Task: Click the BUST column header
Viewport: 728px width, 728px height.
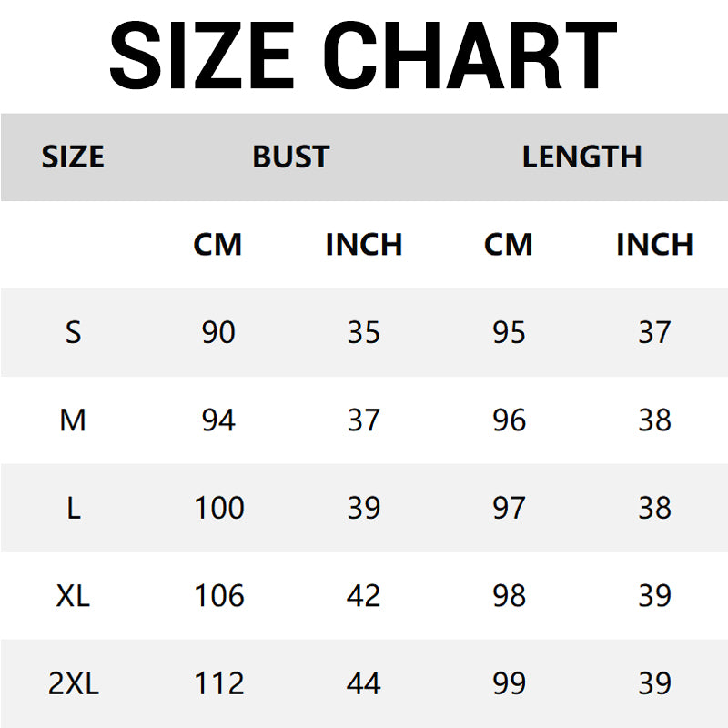Action: click(290, 157)
